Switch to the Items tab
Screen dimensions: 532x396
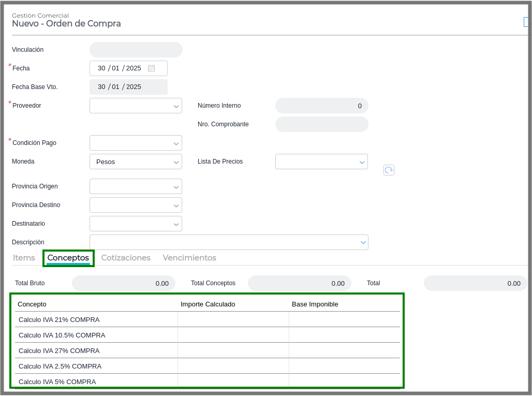24,258
